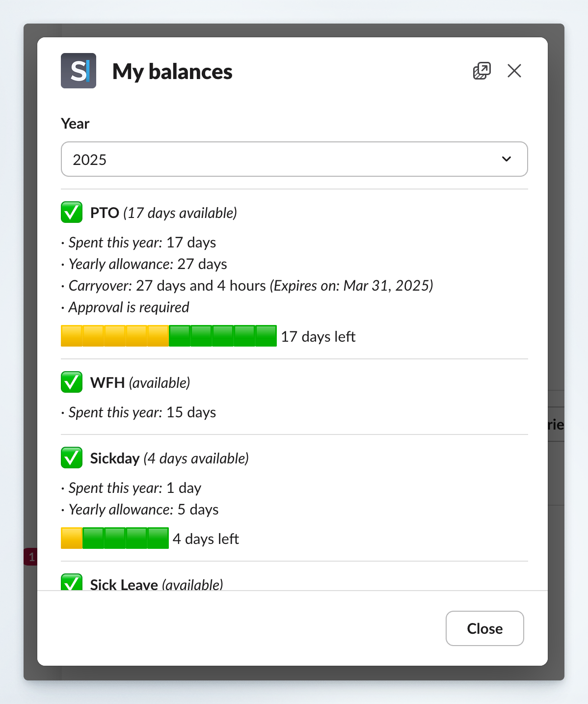Click the Standuply app icon
The image size is (588, 704).
point(78,71)
